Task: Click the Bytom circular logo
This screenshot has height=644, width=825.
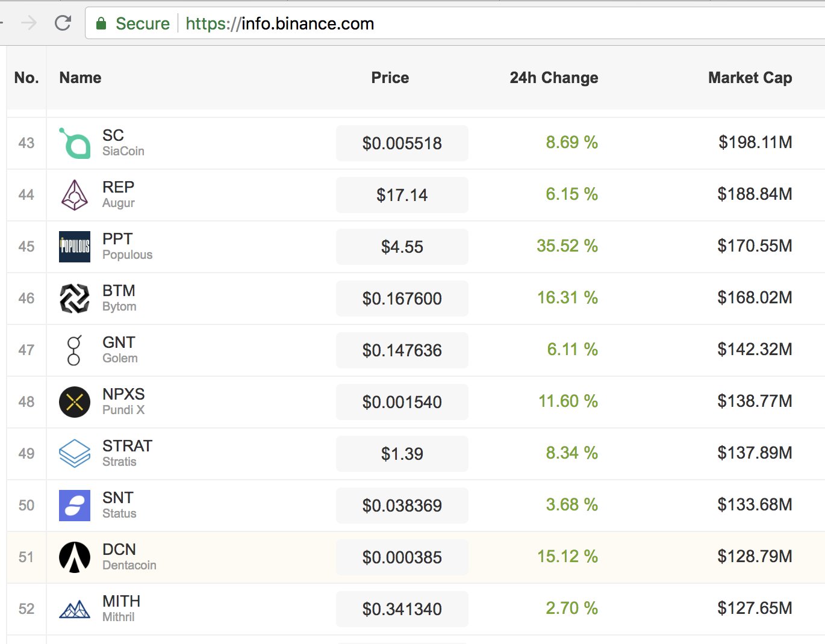Action: click(x=73, y=298)
